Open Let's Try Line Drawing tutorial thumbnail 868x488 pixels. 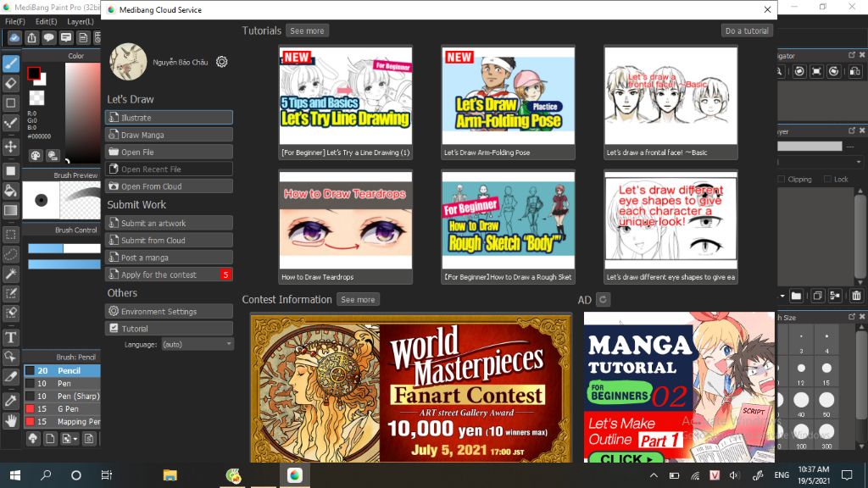pyautogui.click(x=346, y=103)
